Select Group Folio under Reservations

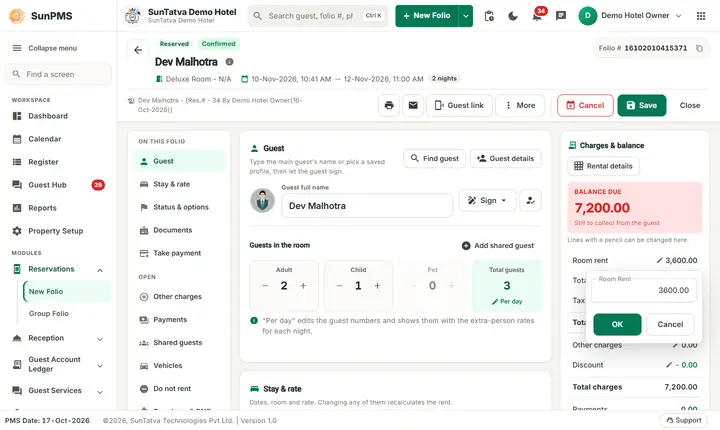[67, 314]
